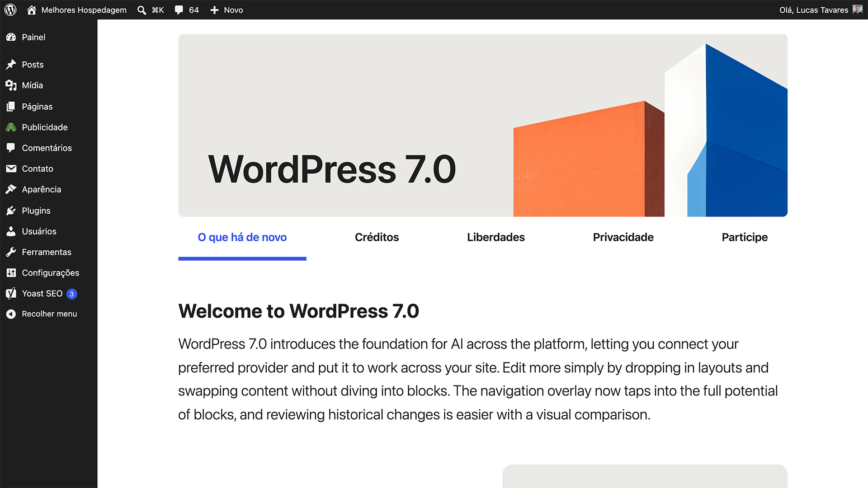
Task: Click the Plugins plug icon
Action: (x=11, y=211)
